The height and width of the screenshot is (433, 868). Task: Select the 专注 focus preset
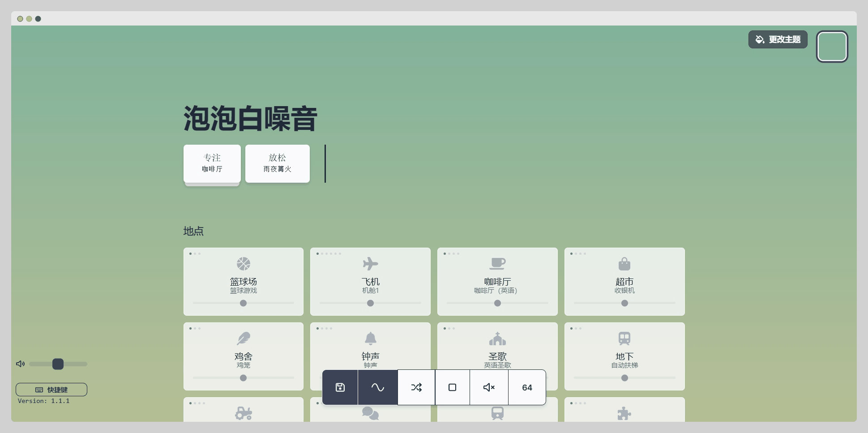pos(212,163)
